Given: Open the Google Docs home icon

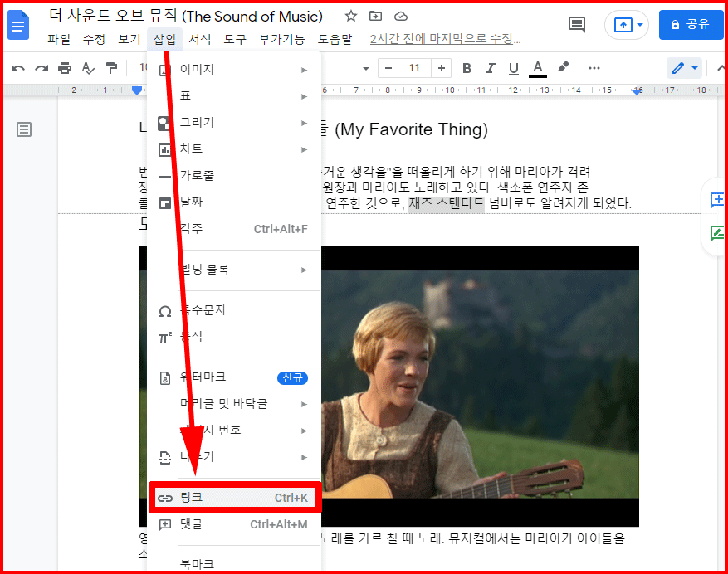Looking at the screenshot, I should 18,25.
